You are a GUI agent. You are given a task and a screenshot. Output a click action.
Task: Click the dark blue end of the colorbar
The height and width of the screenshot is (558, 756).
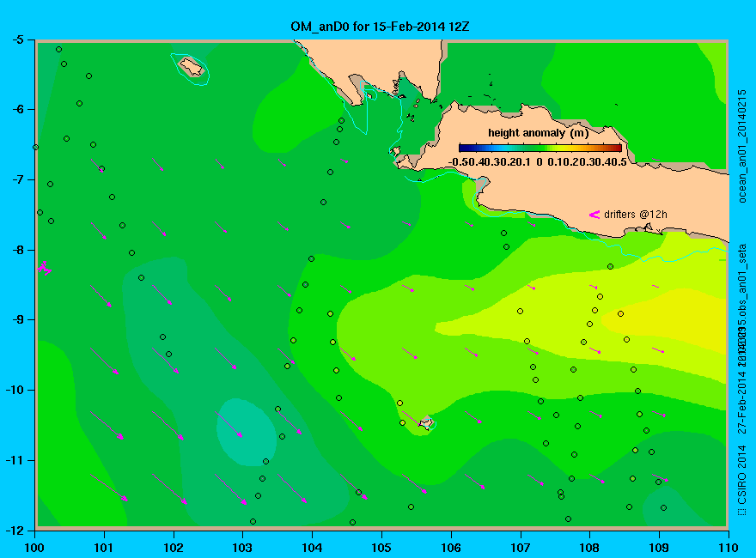(463, 148)
